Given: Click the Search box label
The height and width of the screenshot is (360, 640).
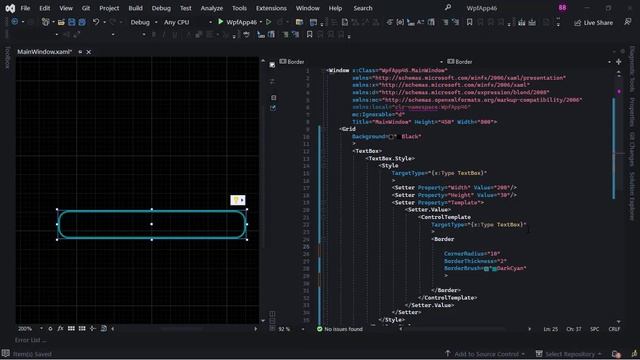Looking at the screenshot, I should click(363, 8).
